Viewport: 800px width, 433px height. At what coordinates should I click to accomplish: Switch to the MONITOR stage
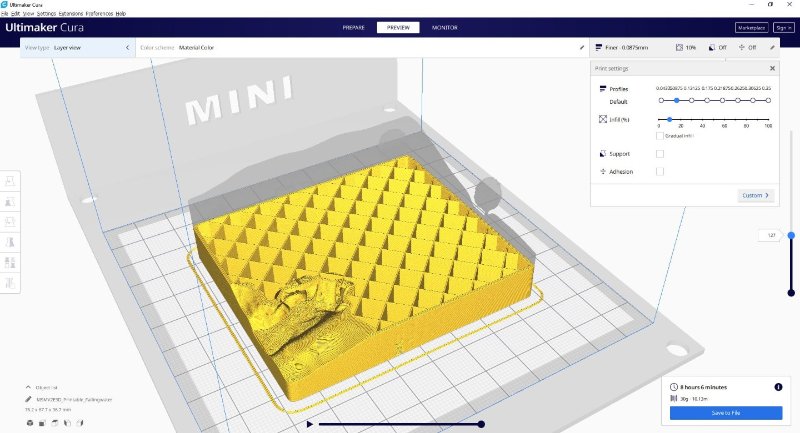tap(444, 28)
